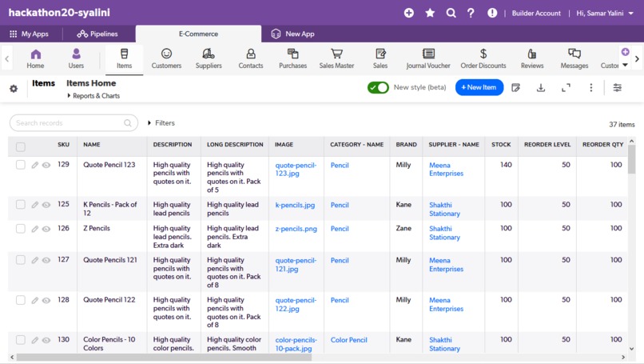Open the vertical three-dot more menu
The width and height of the screenshot is (644, 364).
pos(591,88)
